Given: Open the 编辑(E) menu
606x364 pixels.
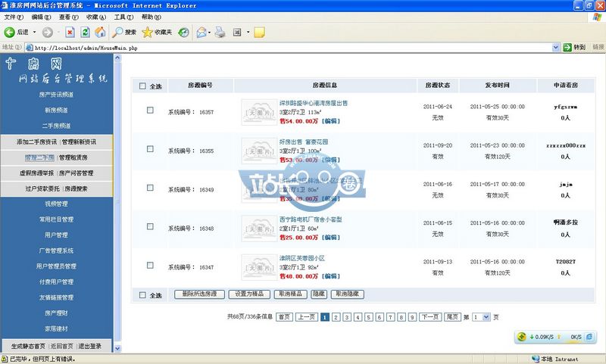Looking at the screenshot, I should pyautogui.click(x=41, y=17).
